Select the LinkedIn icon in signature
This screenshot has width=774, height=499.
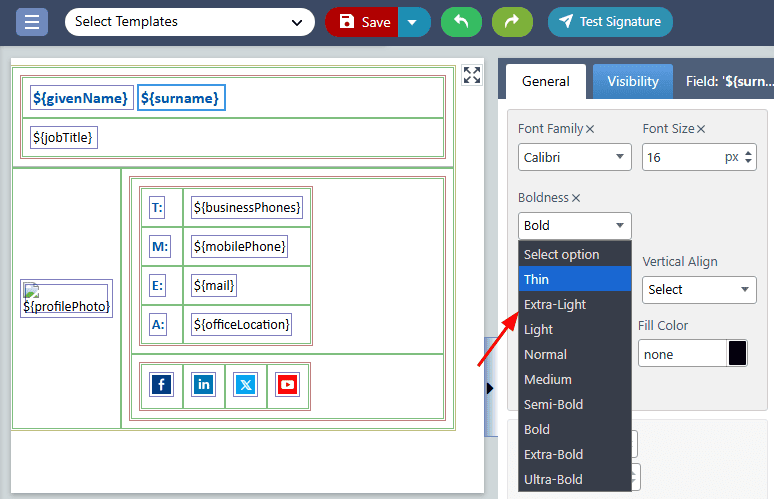click(x=204, y=384)
